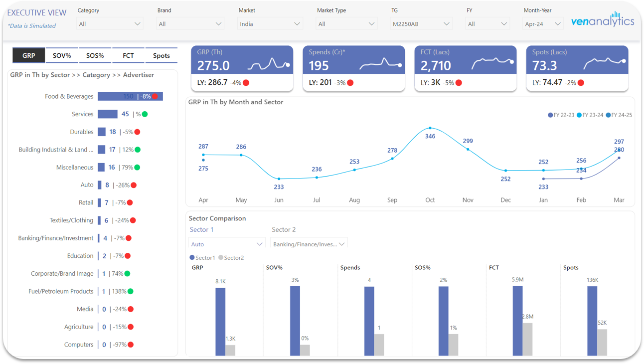Image resolution: width=644 pixels, height=364 pixels.
Task: Click the SOV% 3% Sector1 bar
Action: tap(295, 321)
